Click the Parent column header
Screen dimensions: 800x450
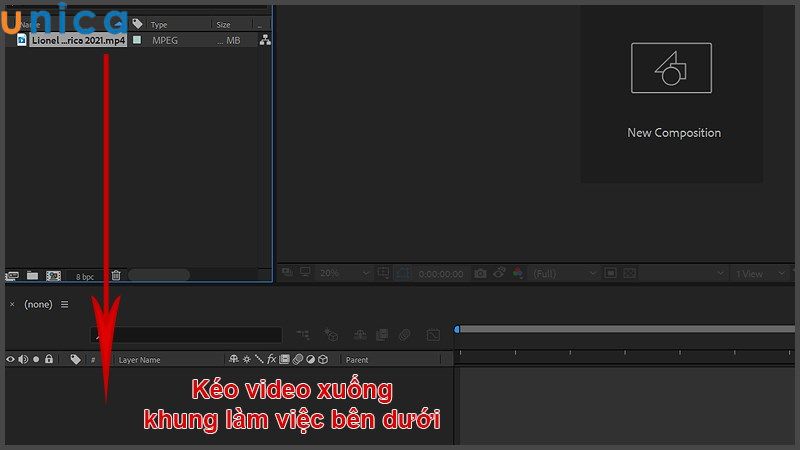pyautogui.click(x=357, y=360)
